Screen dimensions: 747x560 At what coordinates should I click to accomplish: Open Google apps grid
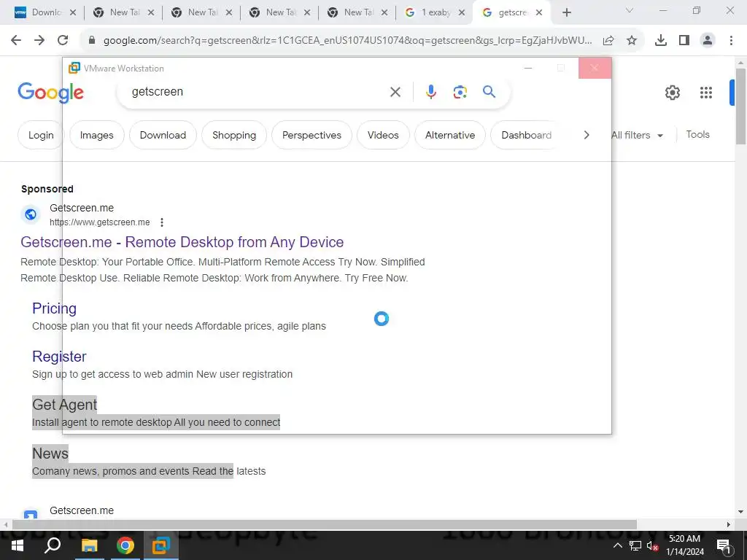coord(706,93)
